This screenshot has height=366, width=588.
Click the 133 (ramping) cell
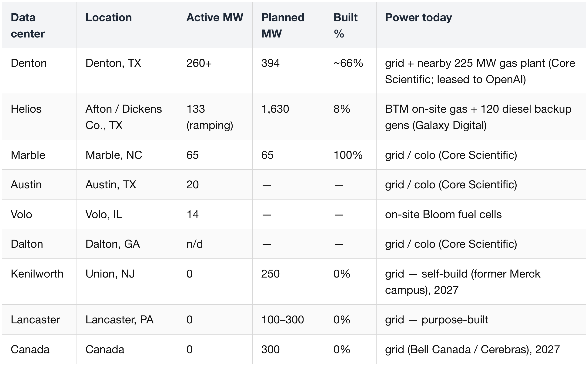tap(215, 117)
